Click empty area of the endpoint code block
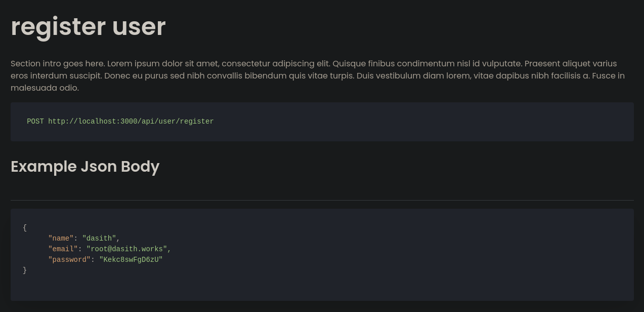This screenshot has height=312, width=644. pyautogui.click(x=425, y=122)
